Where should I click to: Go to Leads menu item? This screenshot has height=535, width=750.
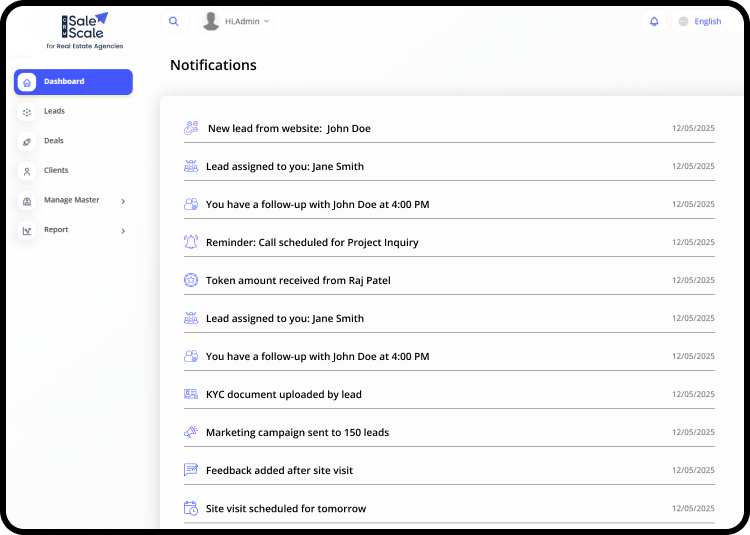pyautogui.click(x=54, y=111)
